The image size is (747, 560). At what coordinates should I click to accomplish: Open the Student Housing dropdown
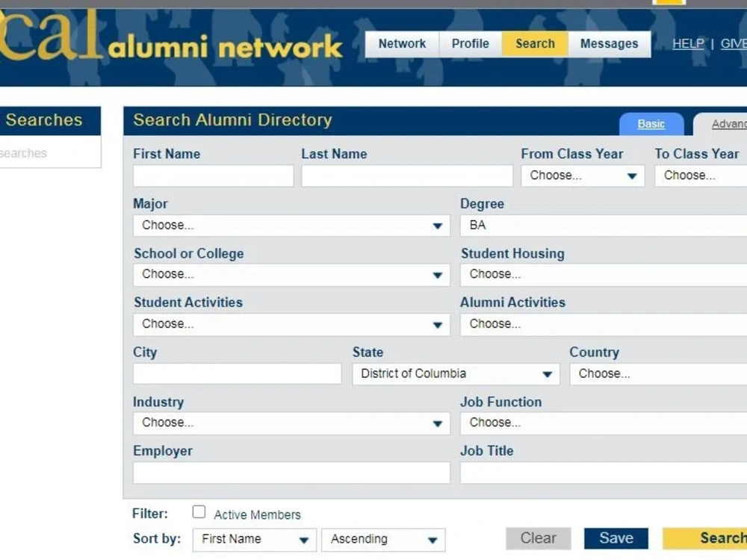click(604, 275)
